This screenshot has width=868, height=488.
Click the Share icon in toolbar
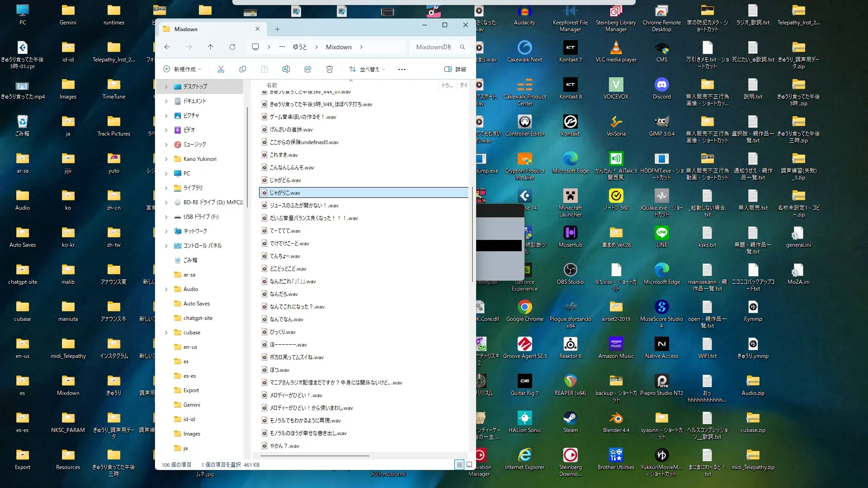[308, 69]
